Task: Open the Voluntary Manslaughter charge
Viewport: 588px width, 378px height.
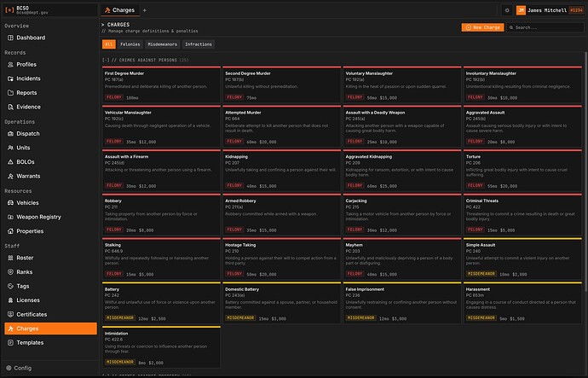Action: tap(402, 84)
